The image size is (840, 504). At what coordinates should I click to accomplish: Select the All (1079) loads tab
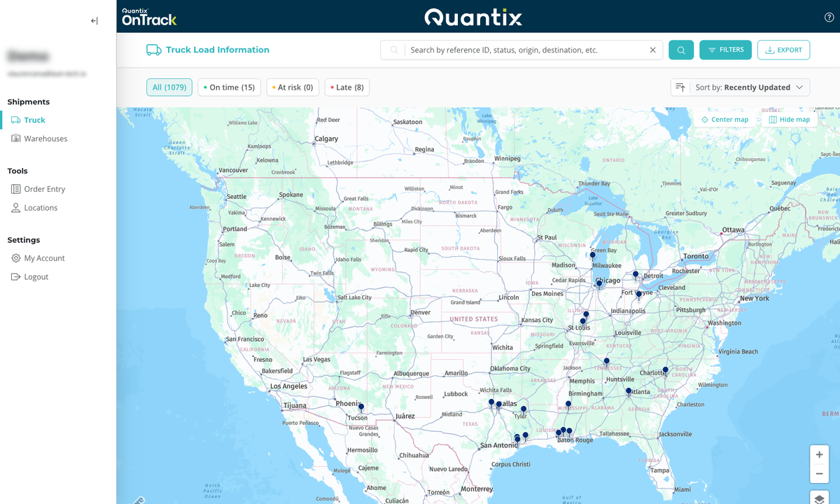tap(169, 87)
